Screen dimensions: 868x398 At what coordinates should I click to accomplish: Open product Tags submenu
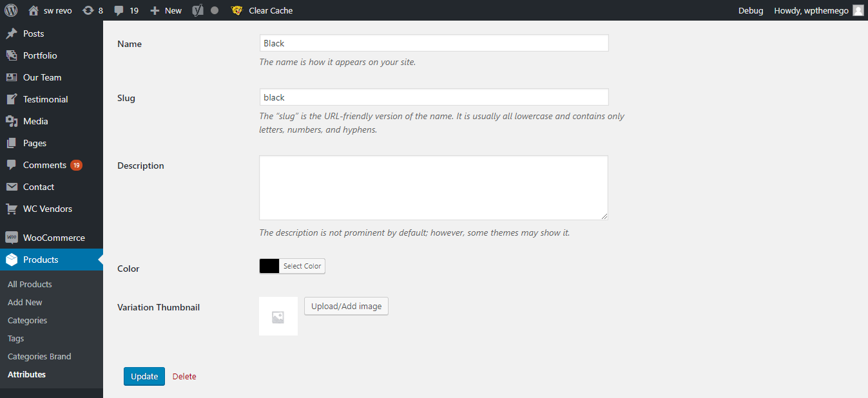(x=15, y=338)
